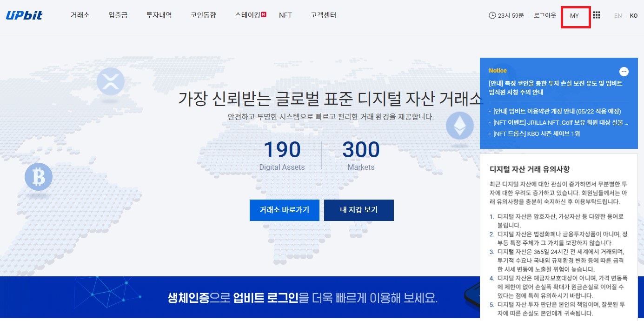Open the 거래소 menu

point(80,15)
